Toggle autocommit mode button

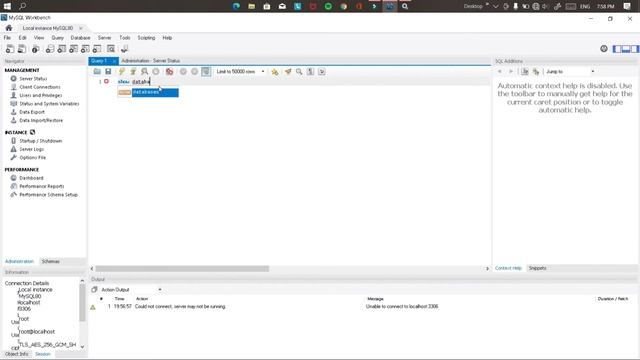tap(206, 71)
